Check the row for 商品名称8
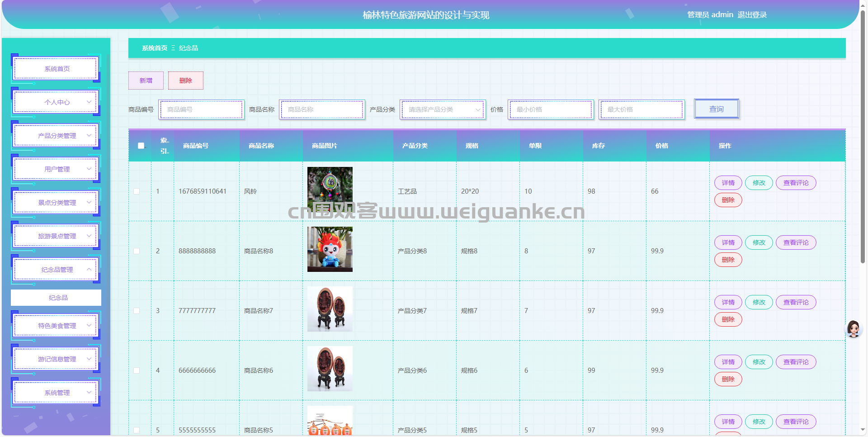 [x=137, y=251]
